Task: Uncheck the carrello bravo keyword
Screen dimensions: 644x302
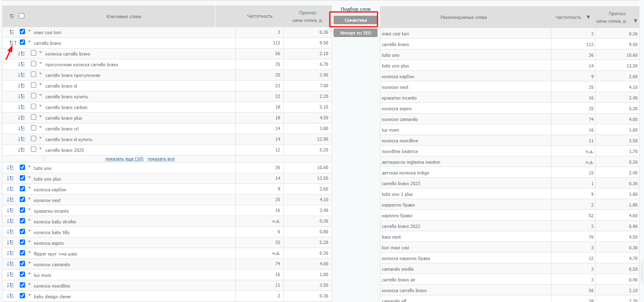Action: click(x=23, y=42)
